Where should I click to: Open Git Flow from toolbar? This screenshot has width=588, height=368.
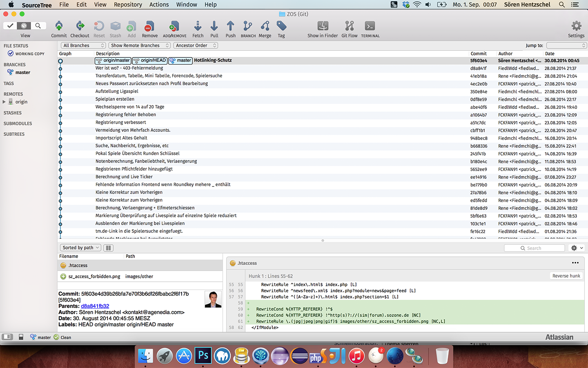(x=349, y=27)
